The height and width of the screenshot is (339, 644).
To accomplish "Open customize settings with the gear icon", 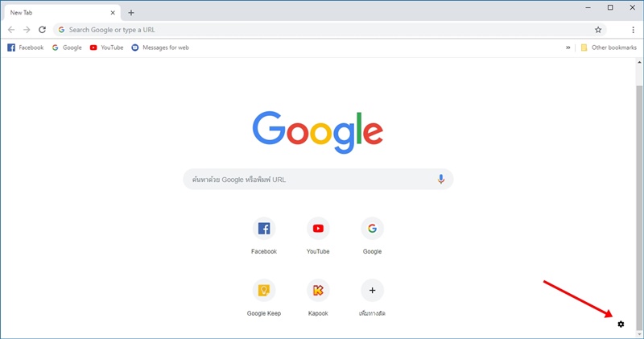I will pyautogui.click(x=621, y=325).
